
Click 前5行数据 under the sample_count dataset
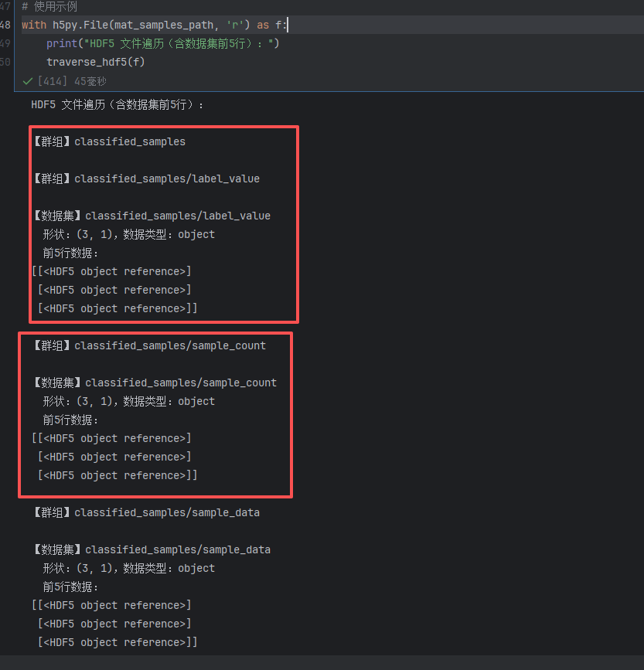70,420
